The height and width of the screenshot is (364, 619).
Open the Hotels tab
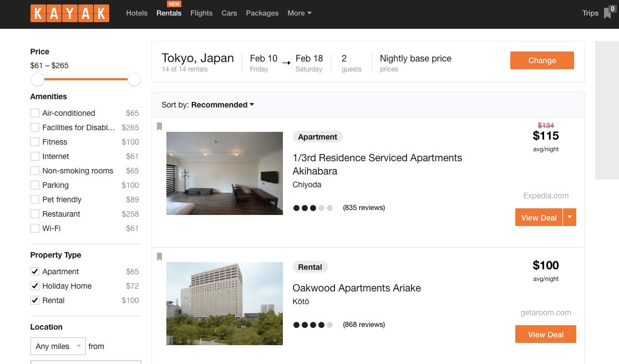tap(136, 13)
